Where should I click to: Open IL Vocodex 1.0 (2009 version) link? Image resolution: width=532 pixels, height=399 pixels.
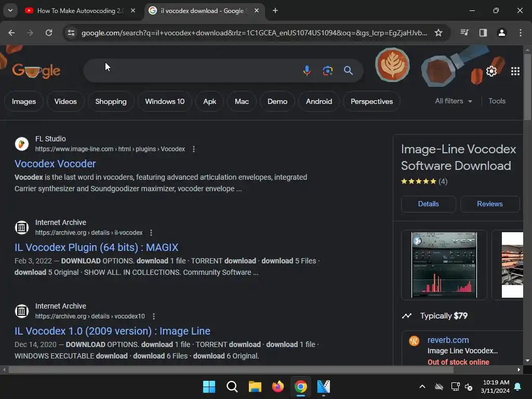pyautogui.click(x=112, y=331)
